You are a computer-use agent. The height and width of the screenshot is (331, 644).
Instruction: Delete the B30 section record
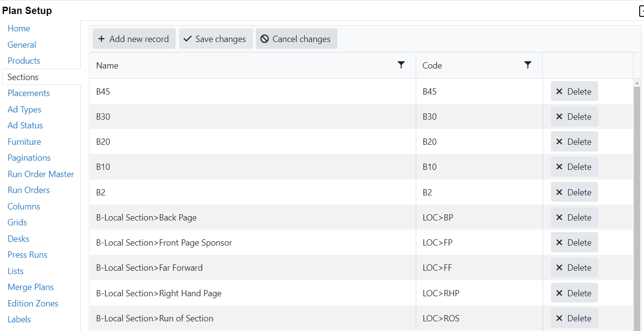point(574,117)
